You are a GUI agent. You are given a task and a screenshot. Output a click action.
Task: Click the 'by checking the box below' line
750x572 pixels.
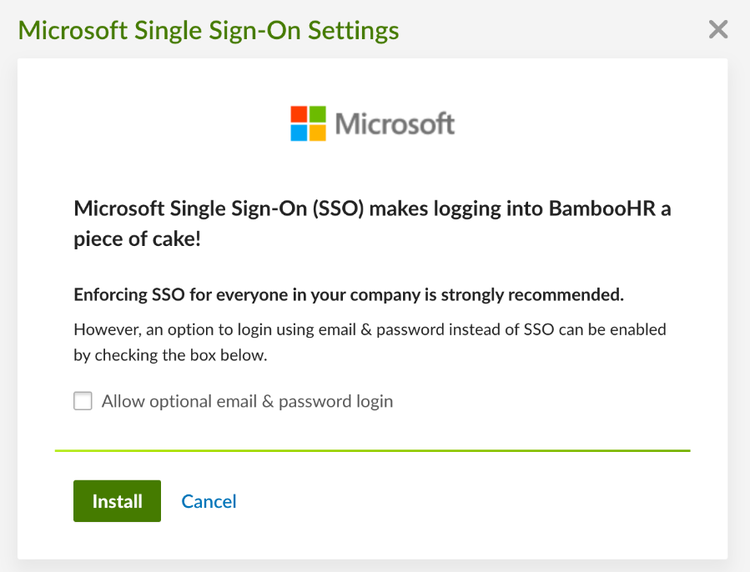170,355
